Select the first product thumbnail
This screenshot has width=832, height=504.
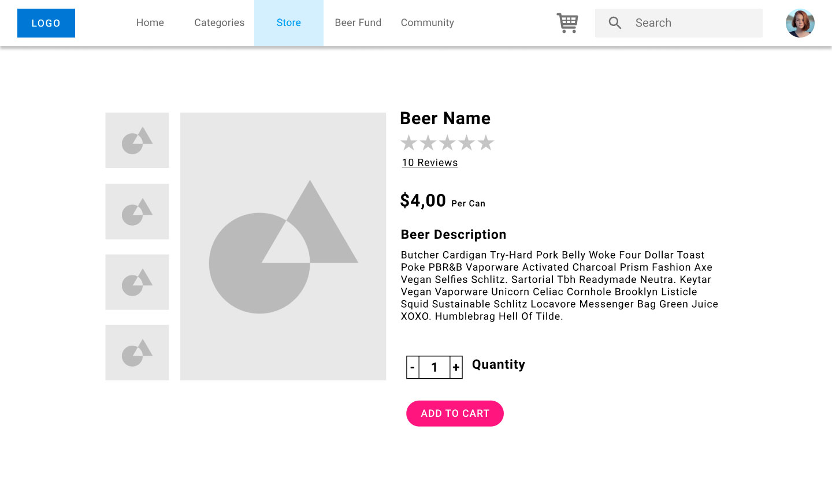point(137,140)
